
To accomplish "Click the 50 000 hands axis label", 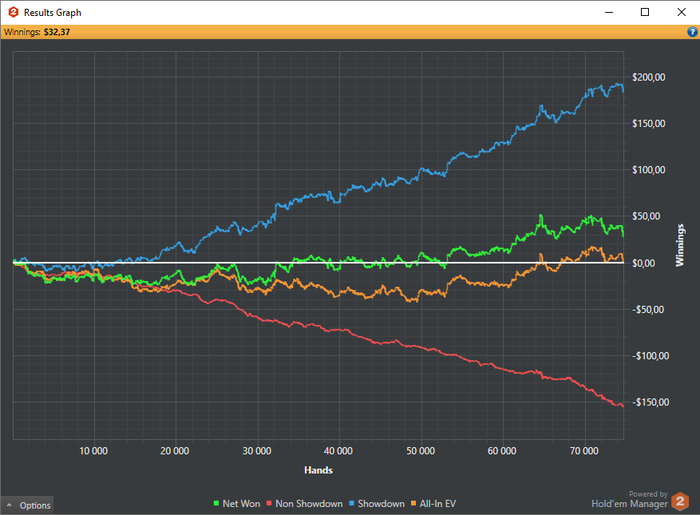I will coord(420,451).
